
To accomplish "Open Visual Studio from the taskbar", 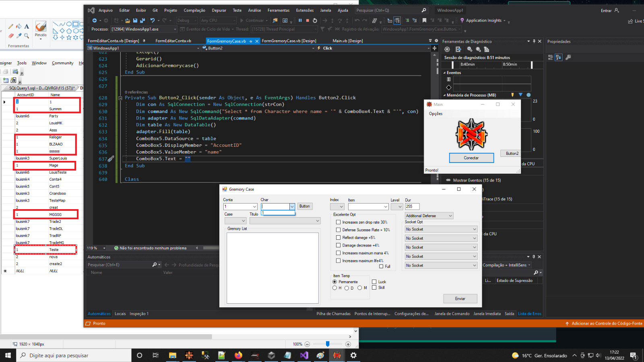I will tap(304, 355).
